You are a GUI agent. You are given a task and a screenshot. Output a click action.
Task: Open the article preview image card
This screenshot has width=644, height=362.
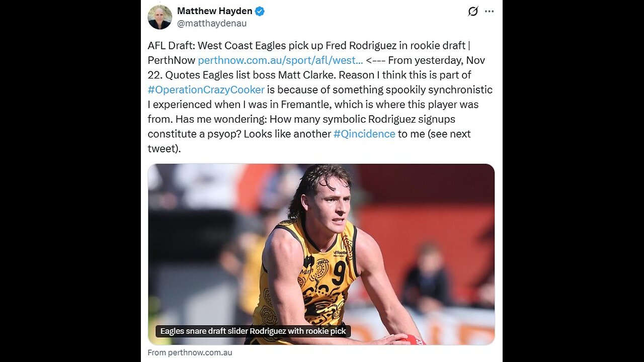click(x=321, y=254)
